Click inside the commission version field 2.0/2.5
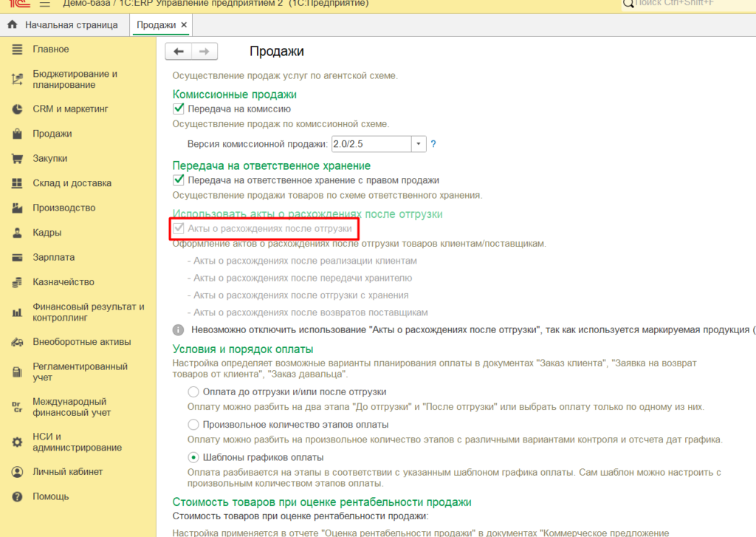The width and height of the screenshot is (756, 537). tap(371, 144)
